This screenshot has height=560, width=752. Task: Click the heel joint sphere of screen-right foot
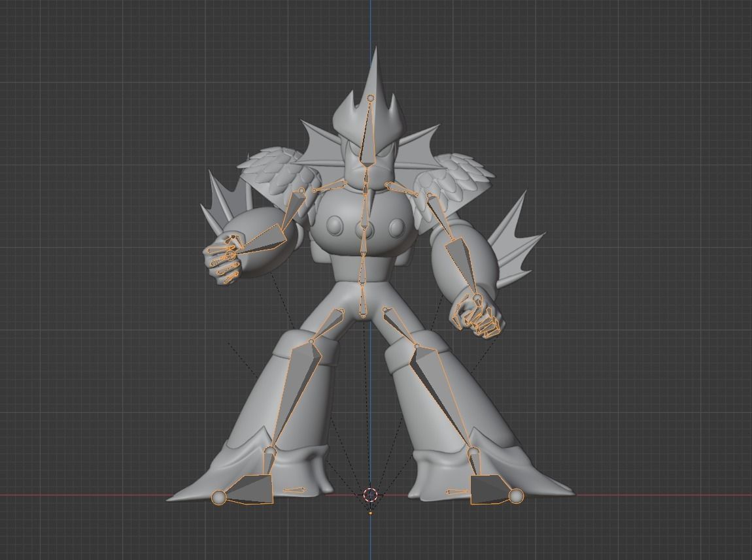click(517, 496)
